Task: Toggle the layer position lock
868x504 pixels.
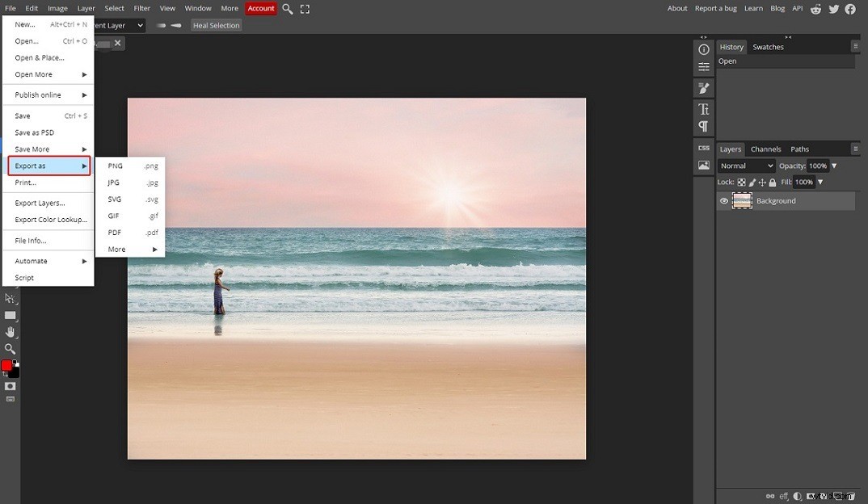Action: (762, 182)
